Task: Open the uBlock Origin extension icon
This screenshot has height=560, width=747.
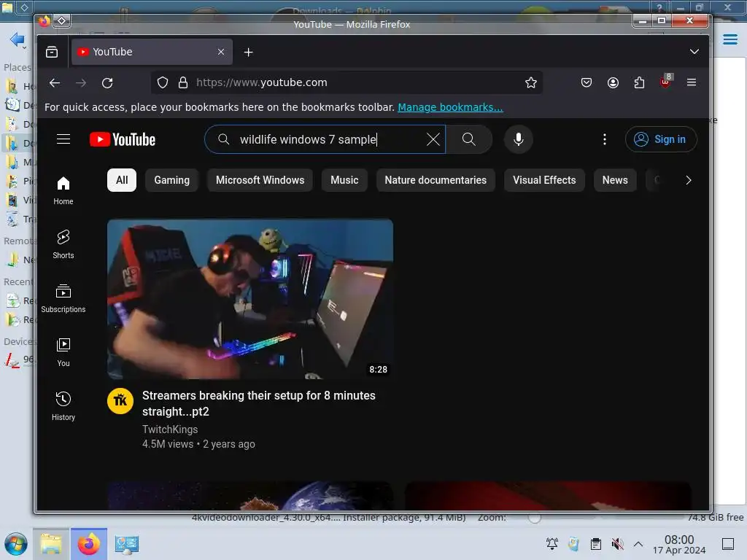Action: [x=665, y=82]
